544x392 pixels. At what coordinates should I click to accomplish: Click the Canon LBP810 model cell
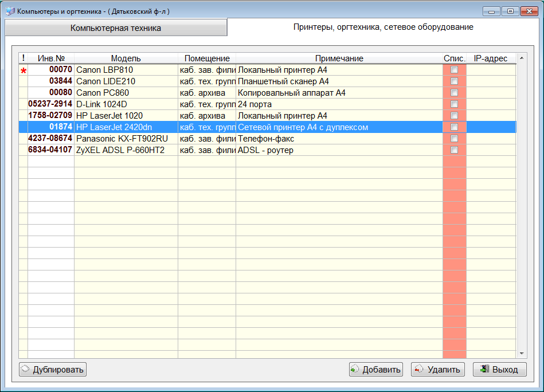click(x=126, y=70)
